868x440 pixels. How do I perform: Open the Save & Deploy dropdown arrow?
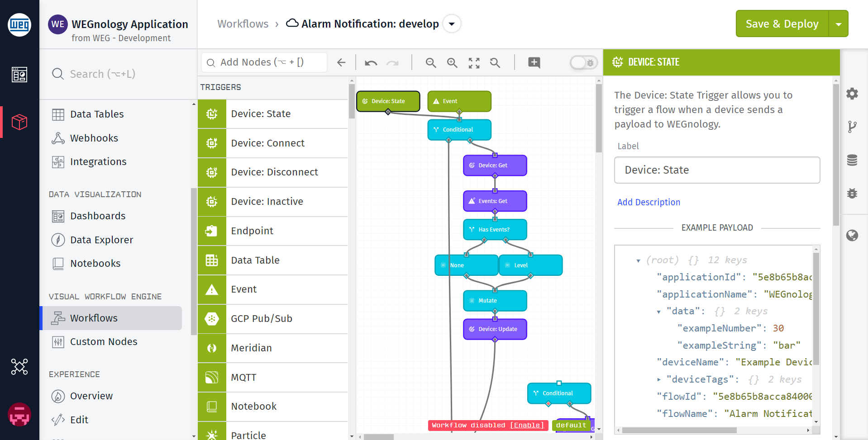click(x=839, y=24)
